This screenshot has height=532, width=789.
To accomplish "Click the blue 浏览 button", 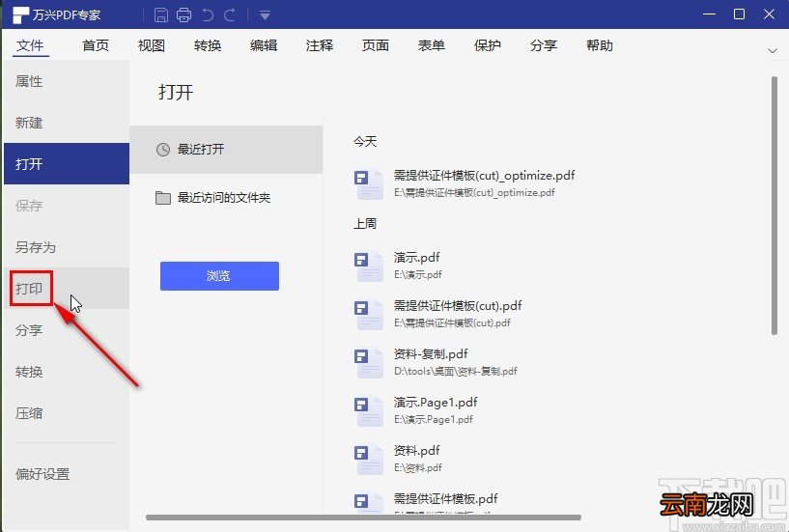I will click(x=219, y=276).
